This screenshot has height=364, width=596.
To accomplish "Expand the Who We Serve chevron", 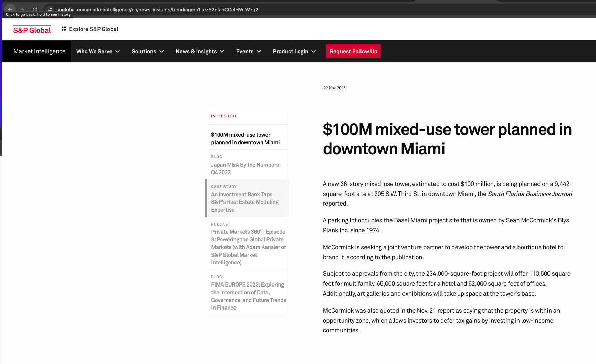I will (118, 51).
